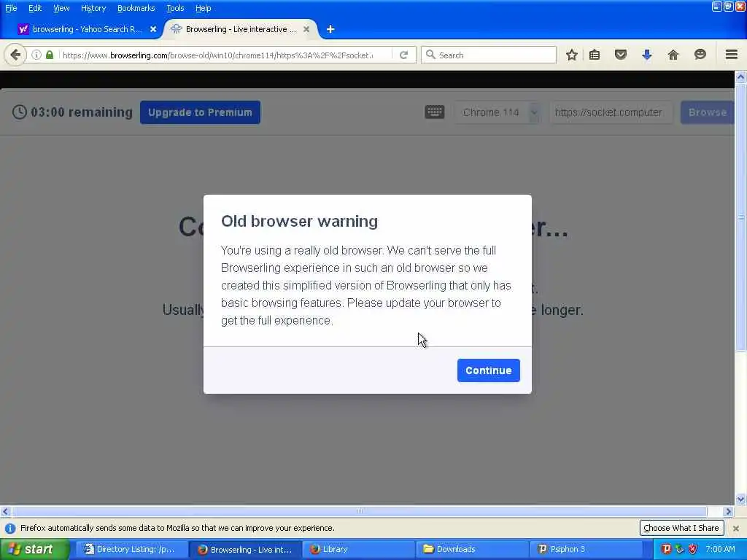The image size is (747, 560).
Task: Click the Firefox back arrow button
Action: (x=15, y=55)
